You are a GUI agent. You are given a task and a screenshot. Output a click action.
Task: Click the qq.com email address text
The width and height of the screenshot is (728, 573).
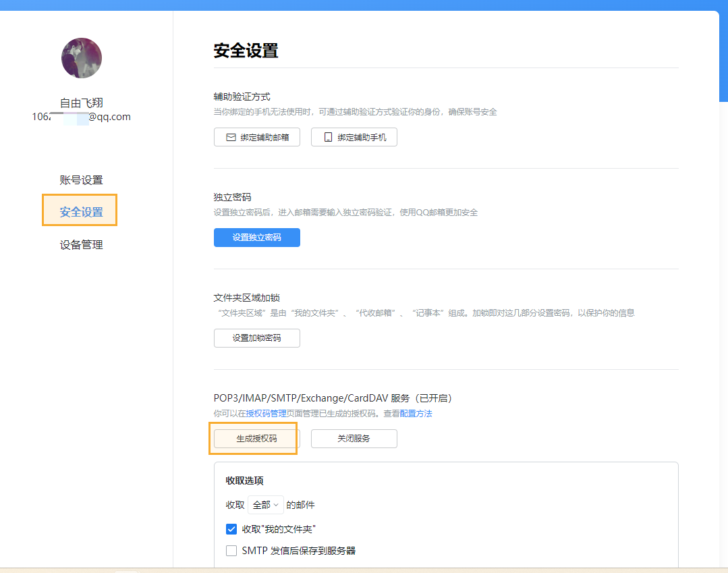pos(81,116)
